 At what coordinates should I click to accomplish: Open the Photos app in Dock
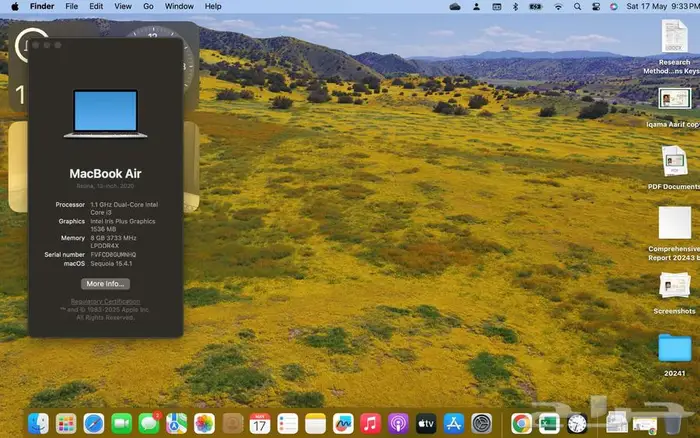point(204,423)
